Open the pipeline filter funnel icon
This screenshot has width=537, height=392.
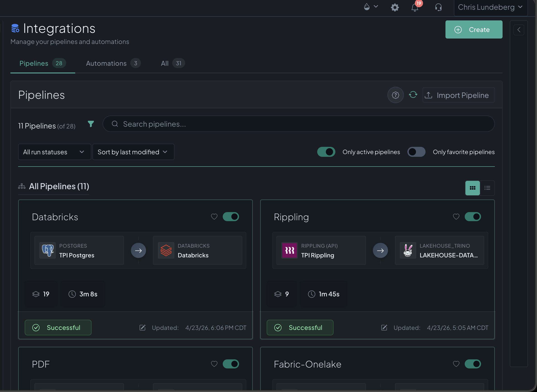91,124
